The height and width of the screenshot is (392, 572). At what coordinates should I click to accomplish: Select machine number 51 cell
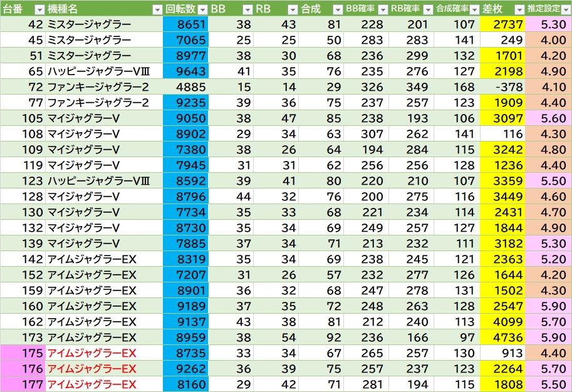23,56
